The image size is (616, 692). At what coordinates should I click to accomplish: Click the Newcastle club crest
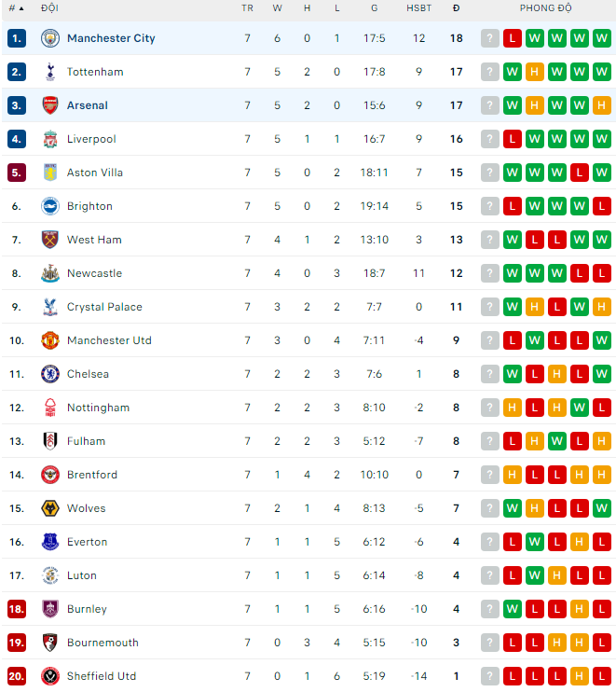pos(49,273)
